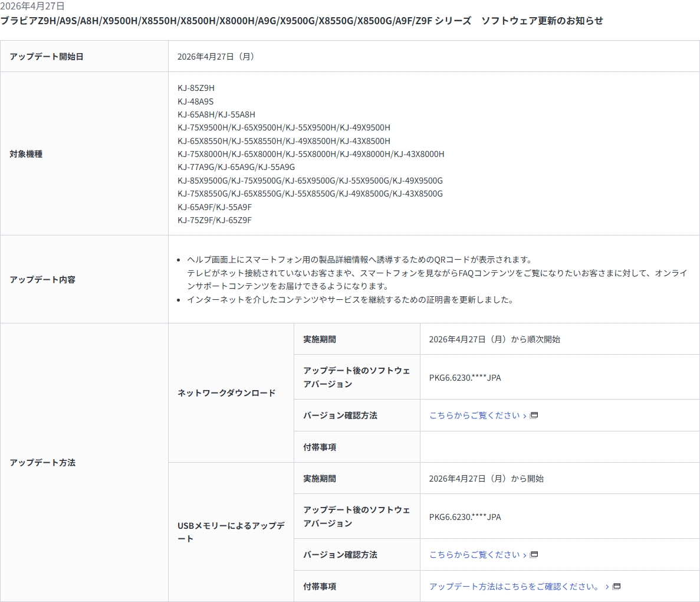
Task: Select the アップデート方法 row header
Action: (x=42, y=463)
